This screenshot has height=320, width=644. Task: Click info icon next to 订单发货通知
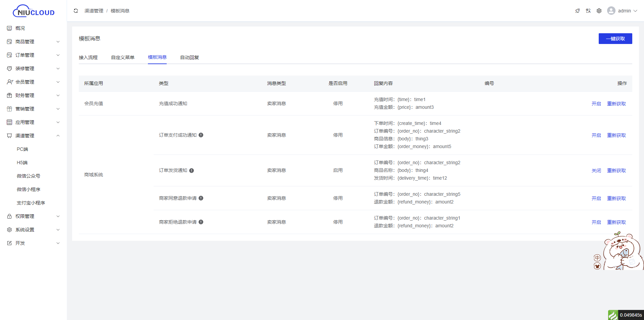[192, 171]
